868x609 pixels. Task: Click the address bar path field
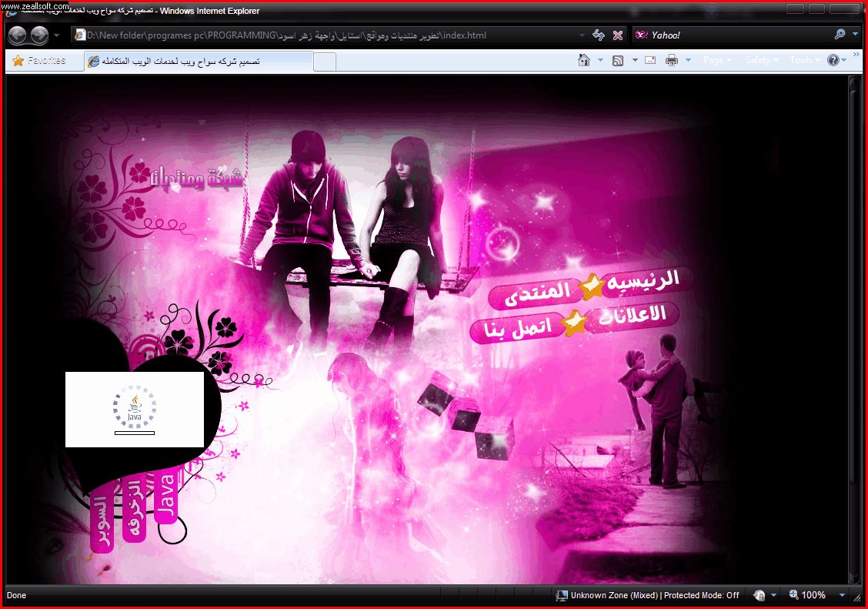[x=323, y=35]
